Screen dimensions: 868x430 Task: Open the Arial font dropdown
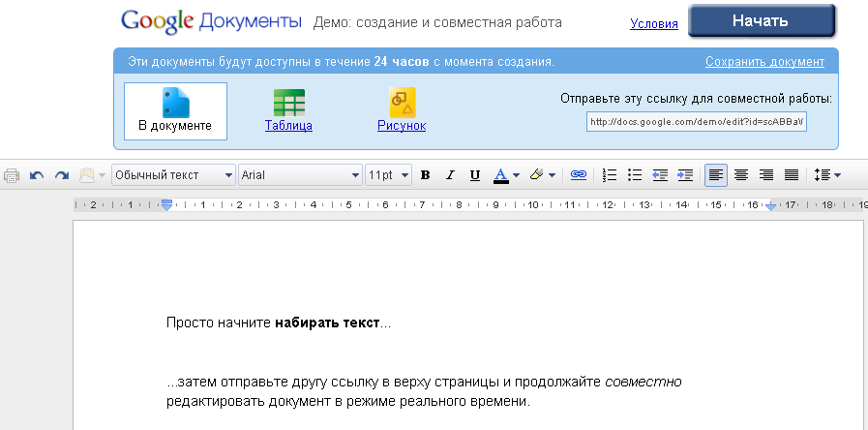coord(301,175)
